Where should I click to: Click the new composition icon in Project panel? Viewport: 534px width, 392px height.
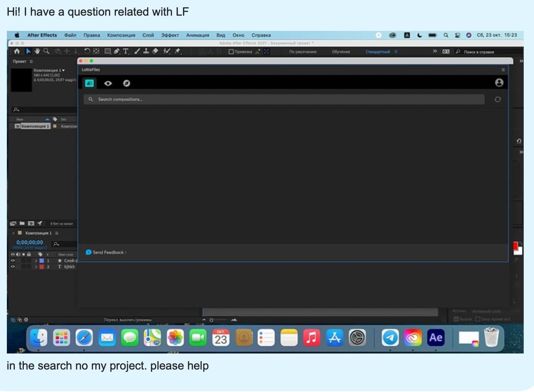pyautogui.click(x=31, y=223)
